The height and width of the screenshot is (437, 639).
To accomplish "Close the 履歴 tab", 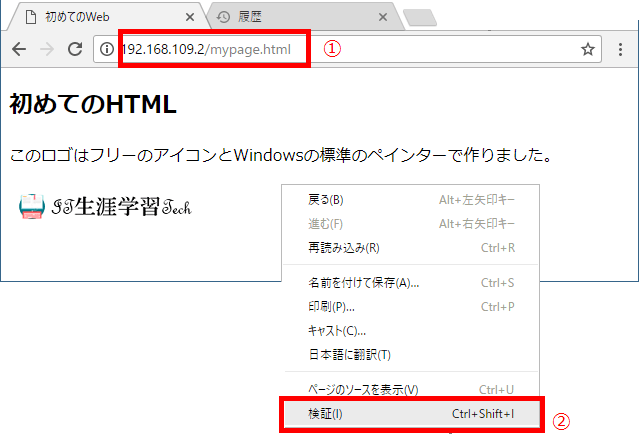I will 383,17.
